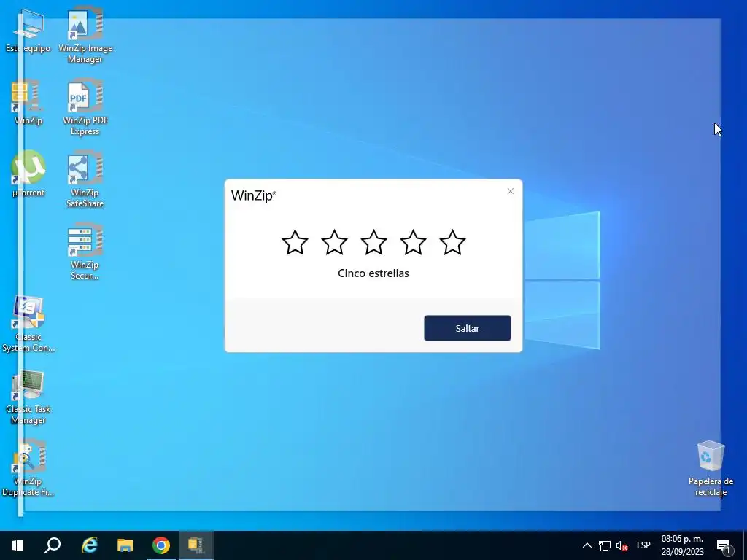This screenshot has width=747, height=560.
Task: Select Classic Task Manager shortcut
Action: tap(28, 397)
